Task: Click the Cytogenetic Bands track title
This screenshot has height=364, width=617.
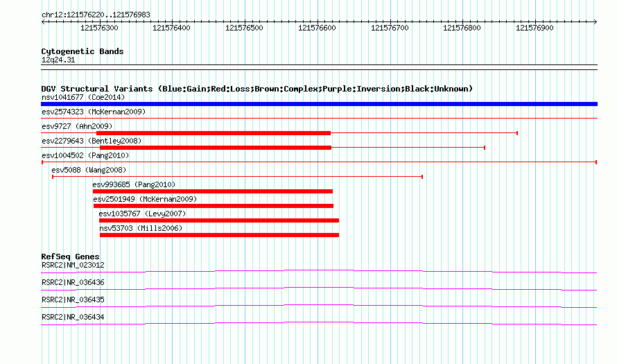Action: click(x=82, y=51)
